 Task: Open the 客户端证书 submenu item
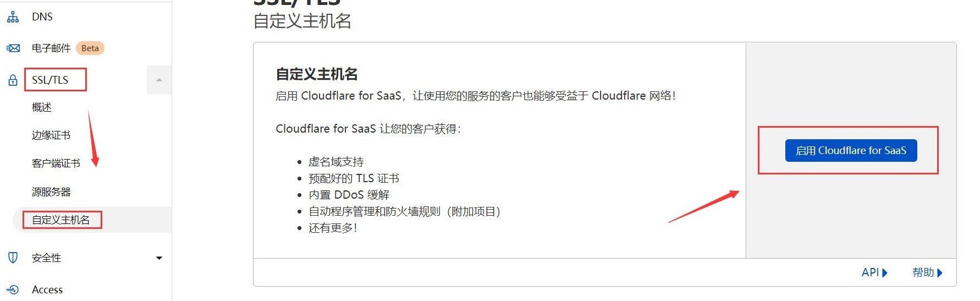click(56, 163)
